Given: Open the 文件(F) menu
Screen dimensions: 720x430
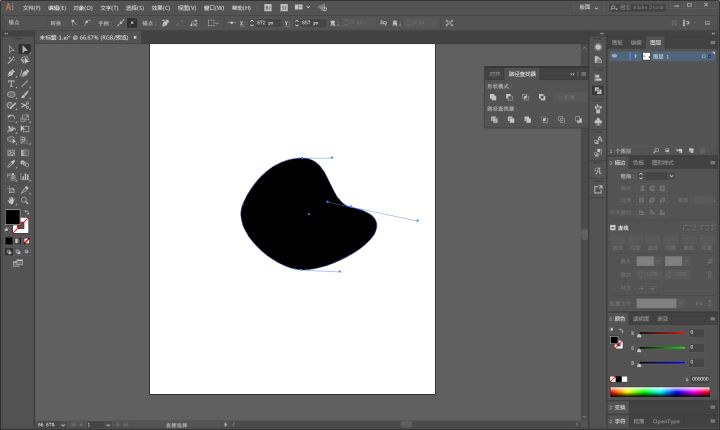Looking at the screenshot, I should 31,7.
